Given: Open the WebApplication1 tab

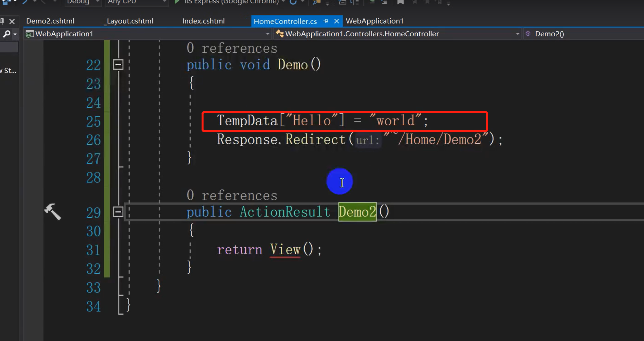Looking at the screenshot, I should point(374,21).
